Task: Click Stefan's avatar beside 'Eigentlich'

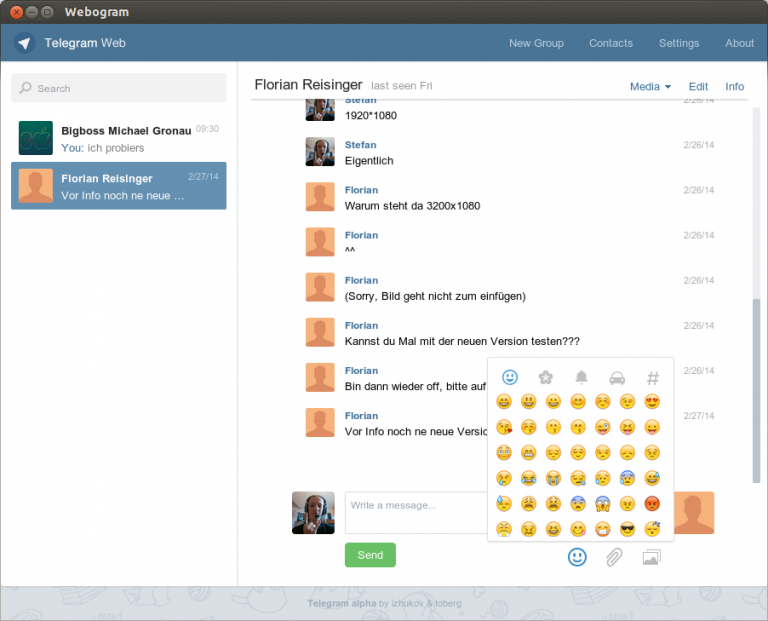Action: click(x=320, y=151)
